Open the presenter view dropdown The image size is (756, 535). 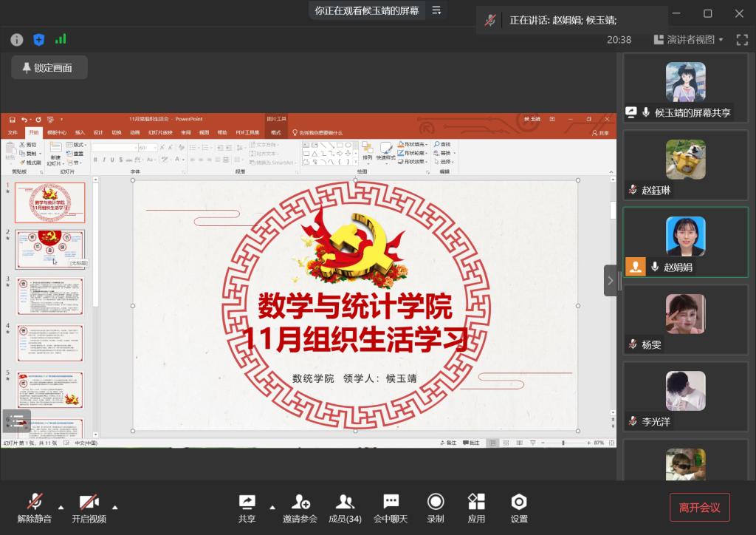[x=695, y=40]
